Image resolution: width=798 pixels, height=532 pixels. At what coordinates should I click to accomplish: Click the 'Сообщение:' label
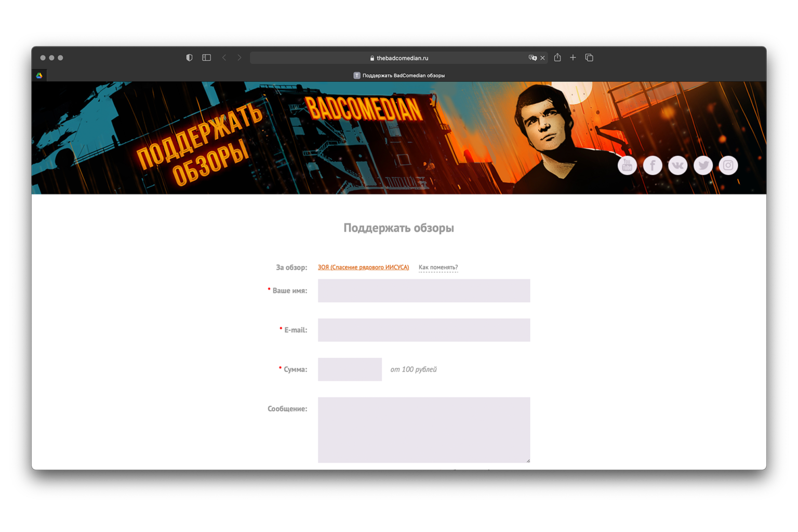tap(287, 409)
